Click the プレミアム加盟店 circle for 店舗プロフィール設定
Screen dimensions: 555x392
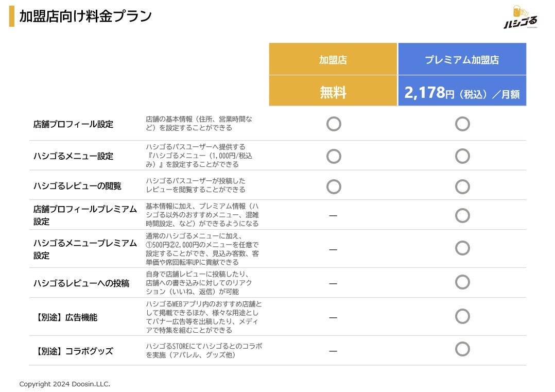click(x=462, y=124)
